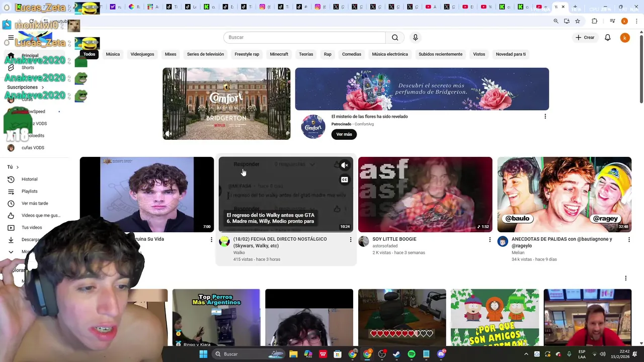
Task: Select the Todos filter chip
Action: (x=89, y=54)
